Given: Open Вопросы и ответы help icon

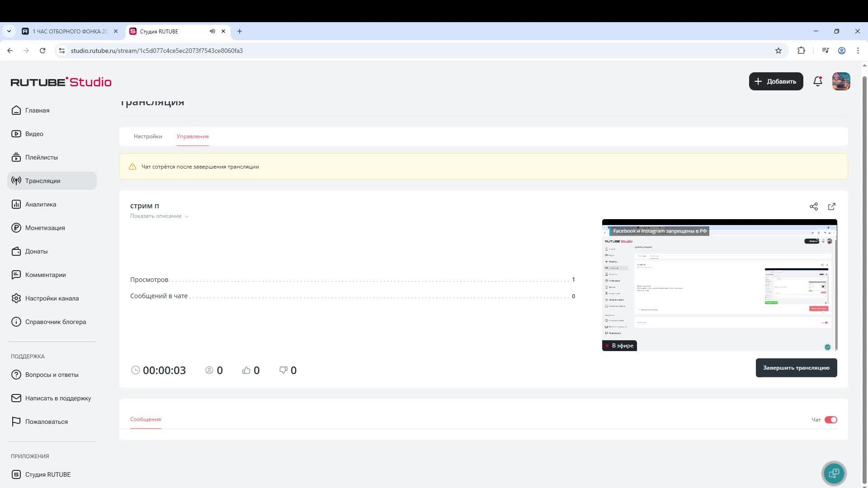Looking at the screenshot, I should pos(16,375).
